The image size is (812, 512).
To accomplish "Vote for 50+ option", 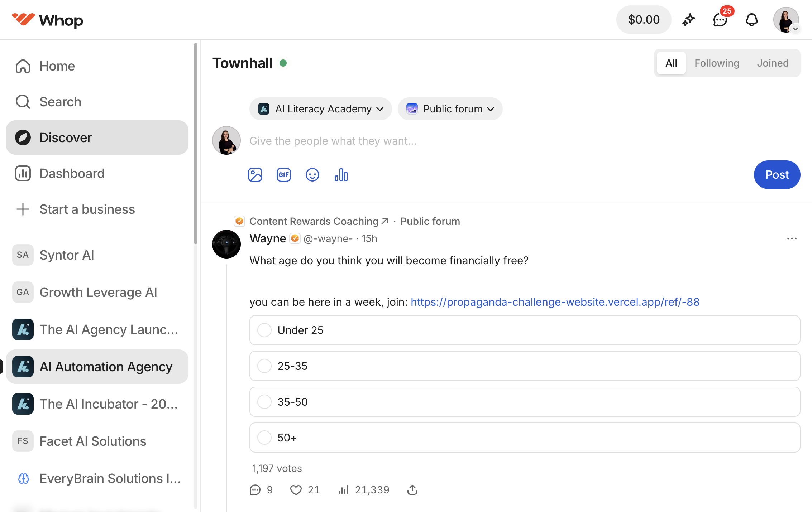I will [x=525, y=438].
